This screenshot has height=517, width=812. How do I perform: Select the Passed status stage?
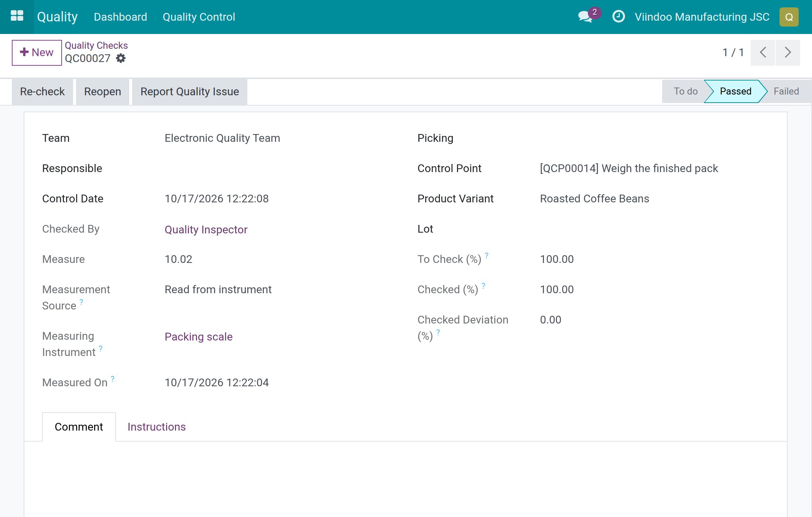coord(735,91)
